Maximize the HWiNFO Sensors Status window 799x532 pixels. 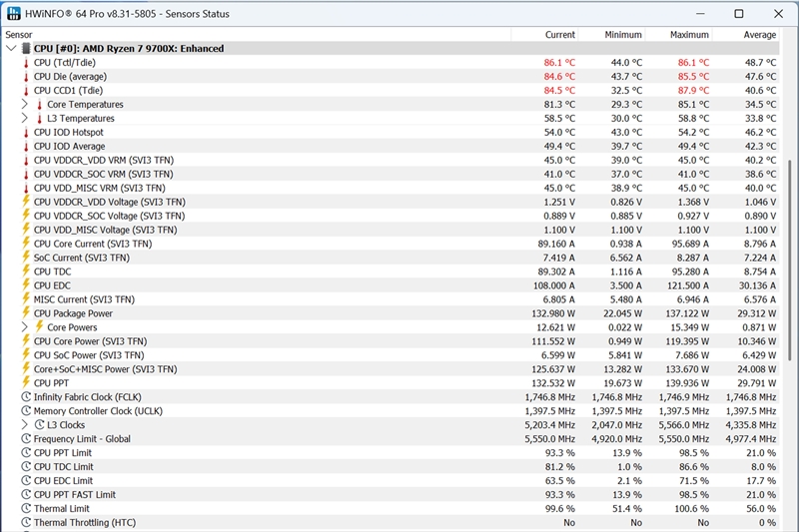(739, 14)
